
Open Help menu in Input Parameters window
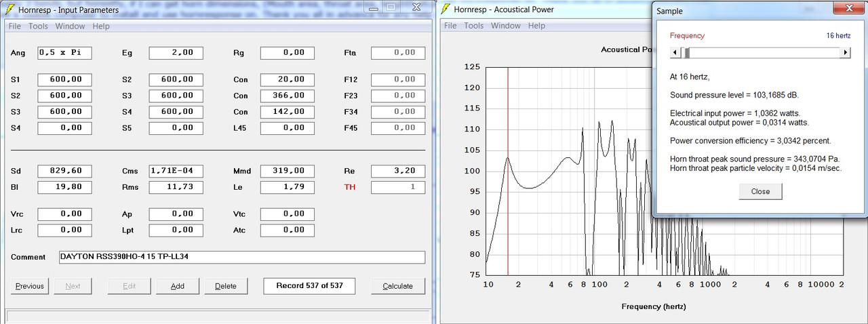(101, 26)
